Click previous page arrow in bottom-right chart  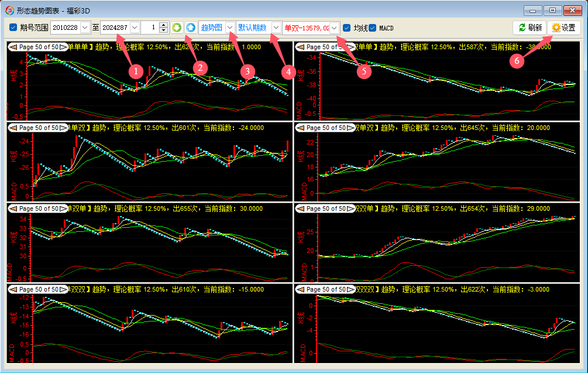(301, 289)
